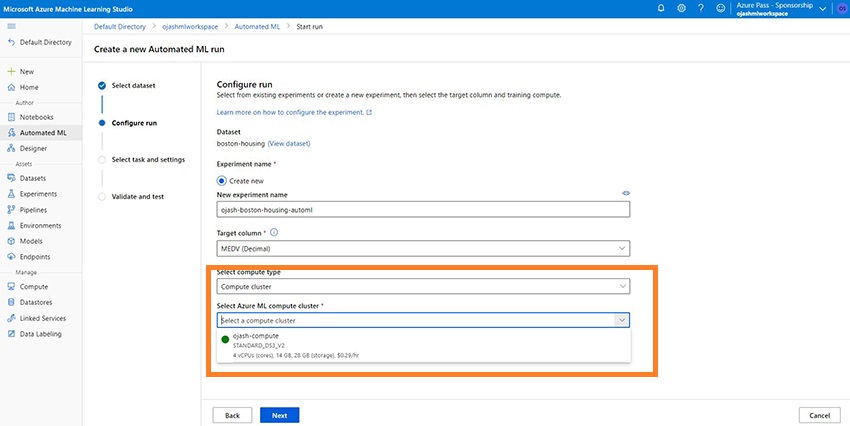Viewport: 850px width, 426px height.
Task: Collapse the compute cluster dropdown
Action: coord(622,320)
